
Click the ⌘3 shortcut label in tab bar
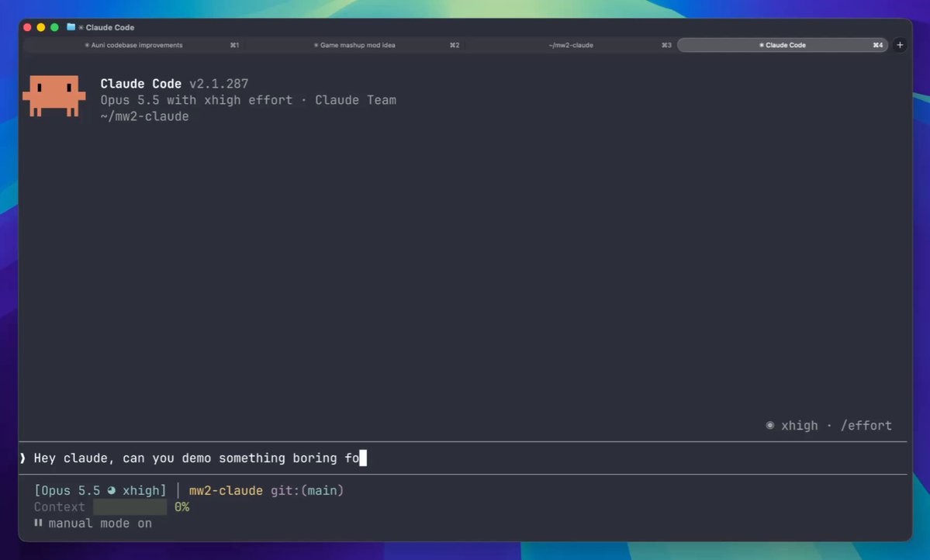point(666,45)
